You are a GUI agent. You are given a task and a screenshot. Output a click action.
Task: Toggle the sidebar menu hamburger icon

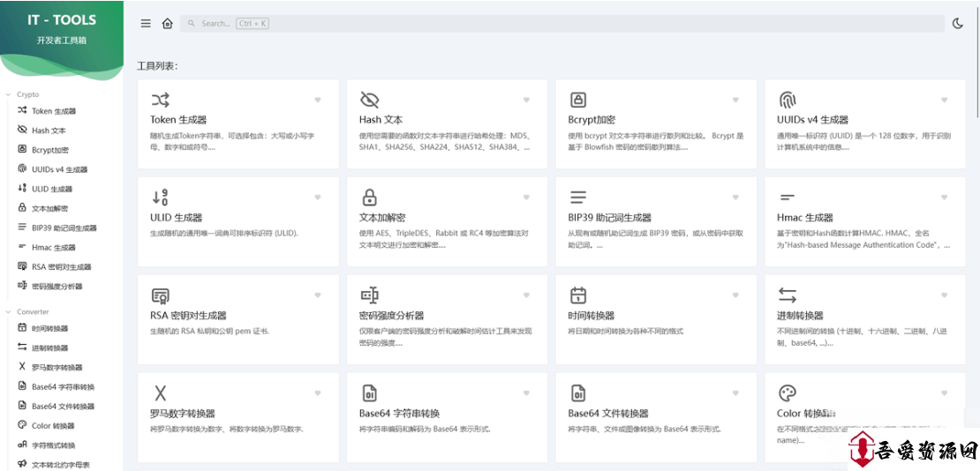click(146, 24)
